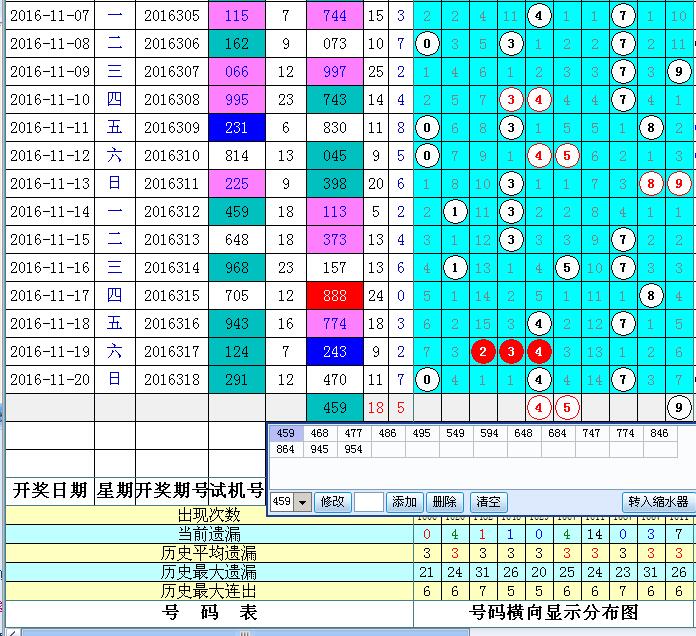Focus the empty input box beside 修改
Screen dimensions: 696x636
click(368, 502)
